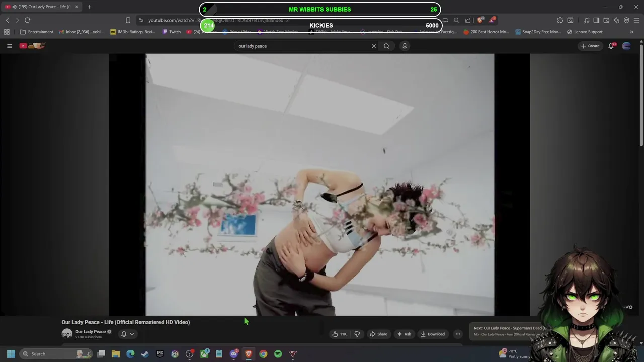Open Spotify from taskbar
The height and width of the screenshot is (362, 644).
tap(278, 354)
